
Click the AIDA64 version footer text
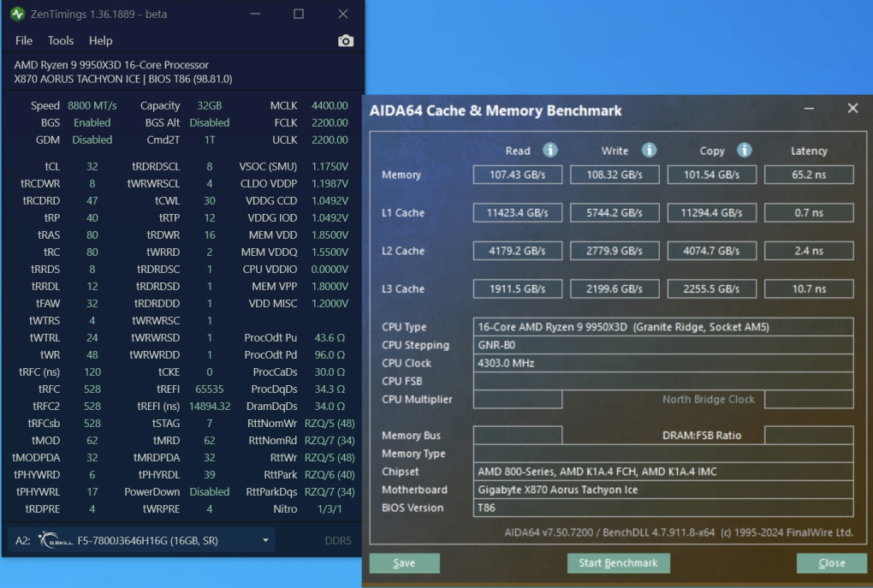tap(679, 532)
